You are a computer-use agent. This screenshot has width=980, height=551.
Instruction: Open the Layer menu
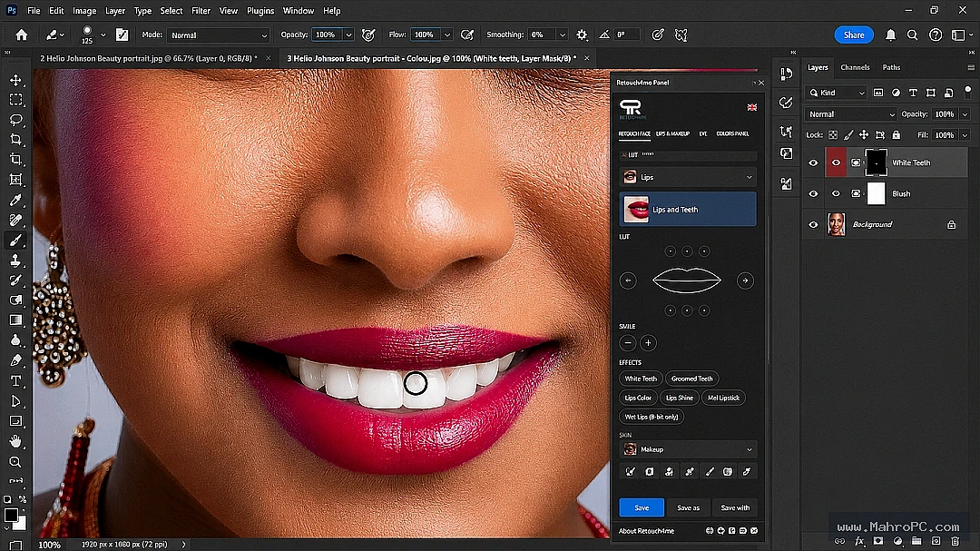[115, 11]
